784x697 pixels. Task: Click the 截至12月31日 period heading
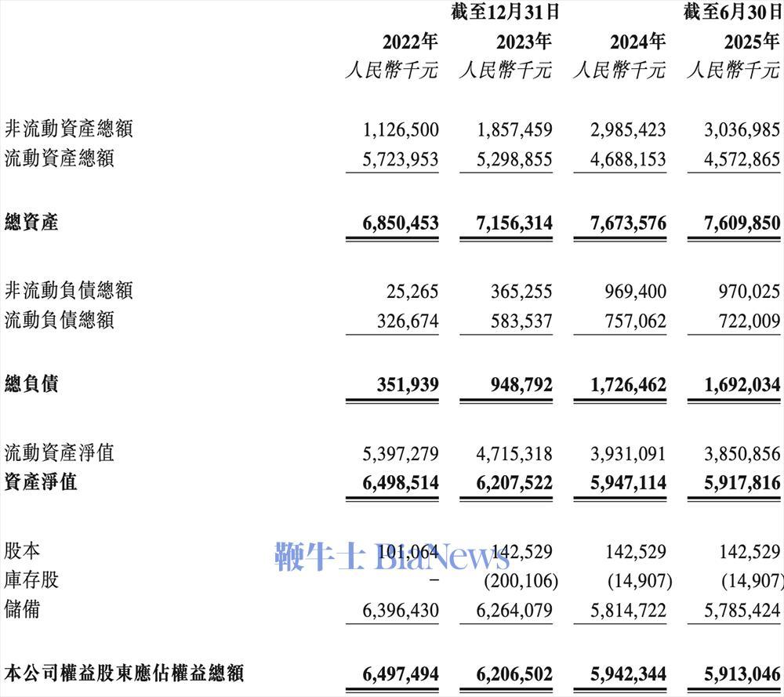tap(504, 12)
